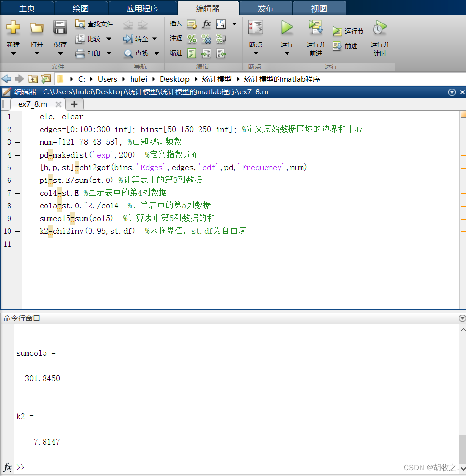Screen dimensions: 466x476
Task: Click the Desktop folder in path bar
Action: [175, 79]
